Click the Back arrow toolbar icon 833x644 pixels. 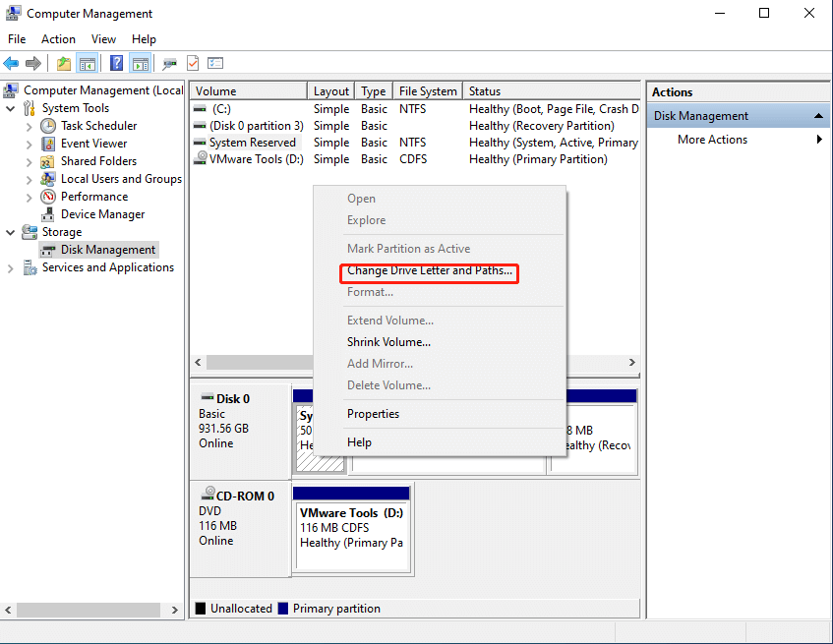(11, 64)
